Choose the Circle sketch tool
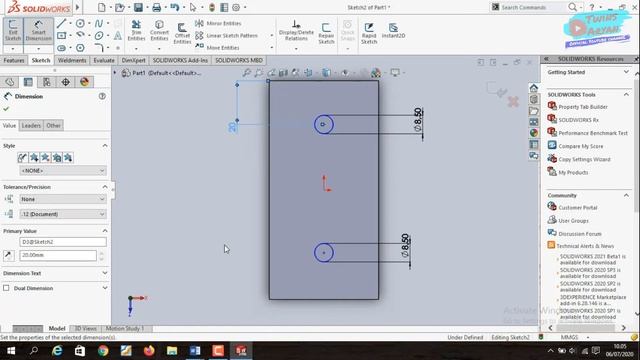 [80, 23]
